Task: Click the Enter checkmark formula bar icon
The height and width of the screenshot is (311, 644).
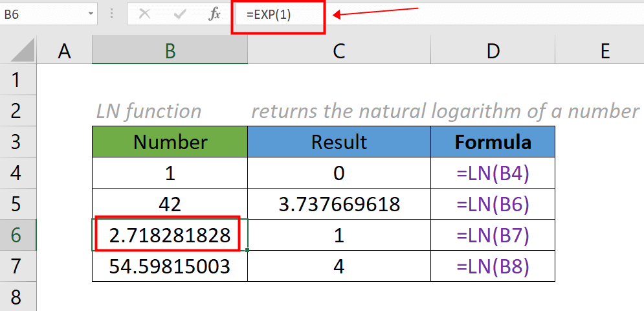Action: 179,14
